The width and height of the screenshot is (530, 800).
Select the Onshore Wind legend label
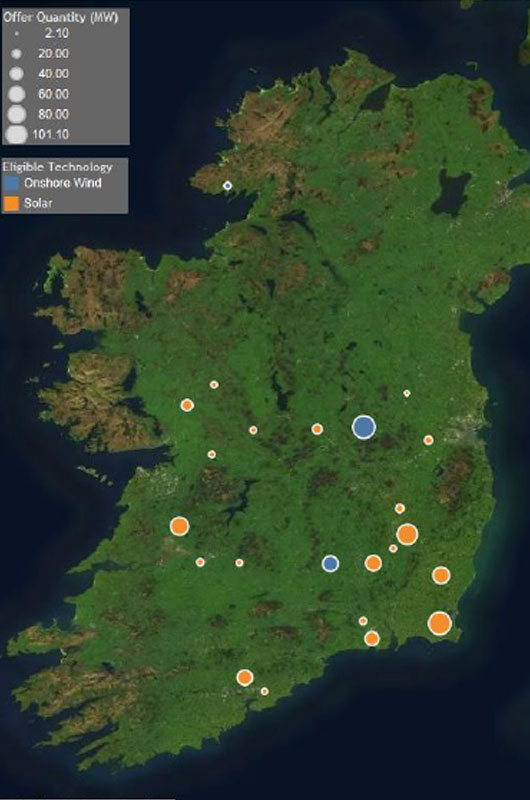click(63, 183)
